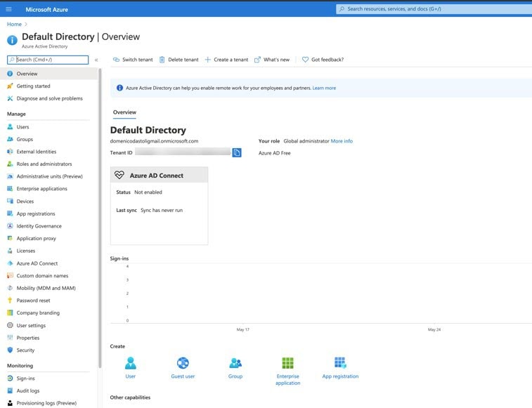Select Overview in the sidebar
532x408 pixels.
pyautogui.click(x=48, y=74)
